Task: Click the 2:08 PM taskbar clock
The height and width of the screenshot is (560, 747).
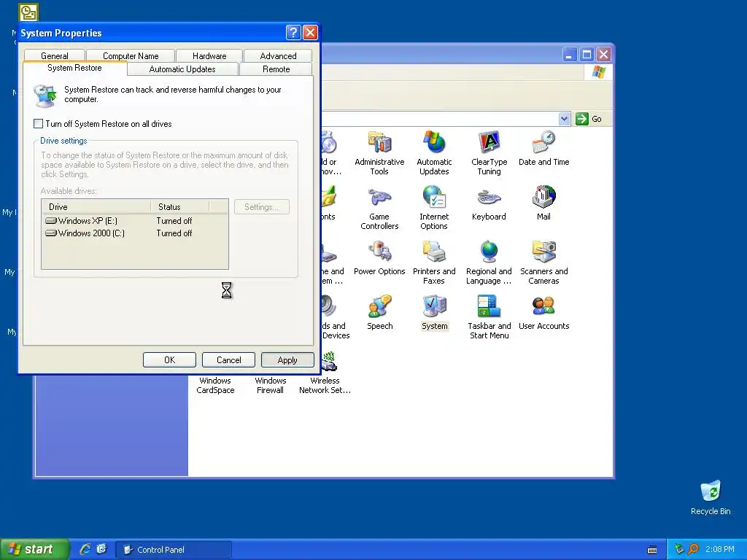Action: [x=720, y=549]
